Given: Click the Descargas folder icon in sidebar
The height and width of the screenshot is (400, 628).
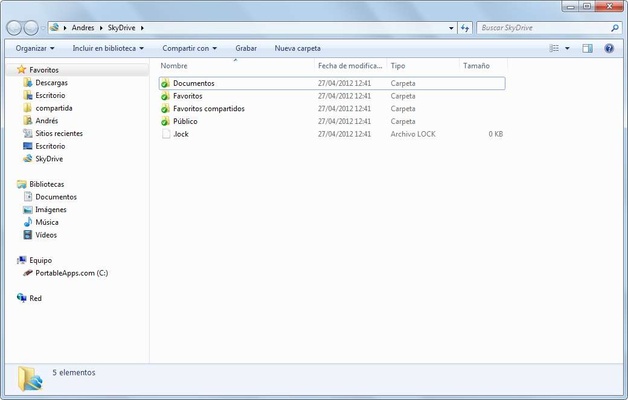Looking at the screenshot, I should coord(28,82).
